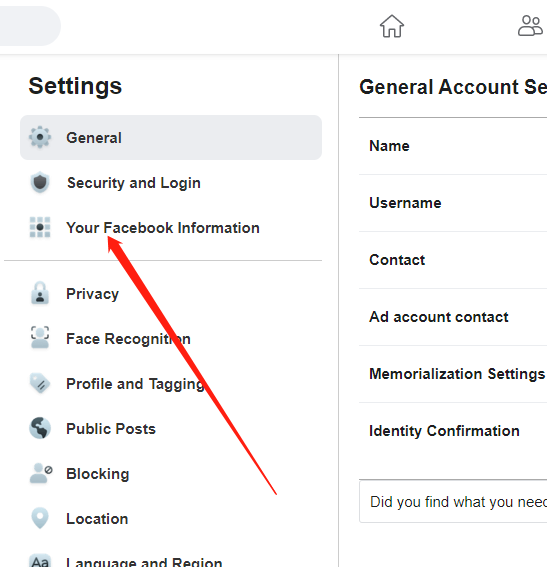The image size is (547, 567).
Task: Click the search field in the top bar
Action: click(30, 26)
